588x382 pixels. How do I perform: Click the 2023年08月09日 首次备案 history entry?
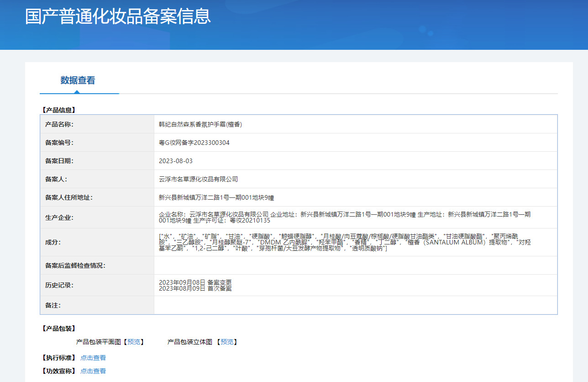[195, 288]
